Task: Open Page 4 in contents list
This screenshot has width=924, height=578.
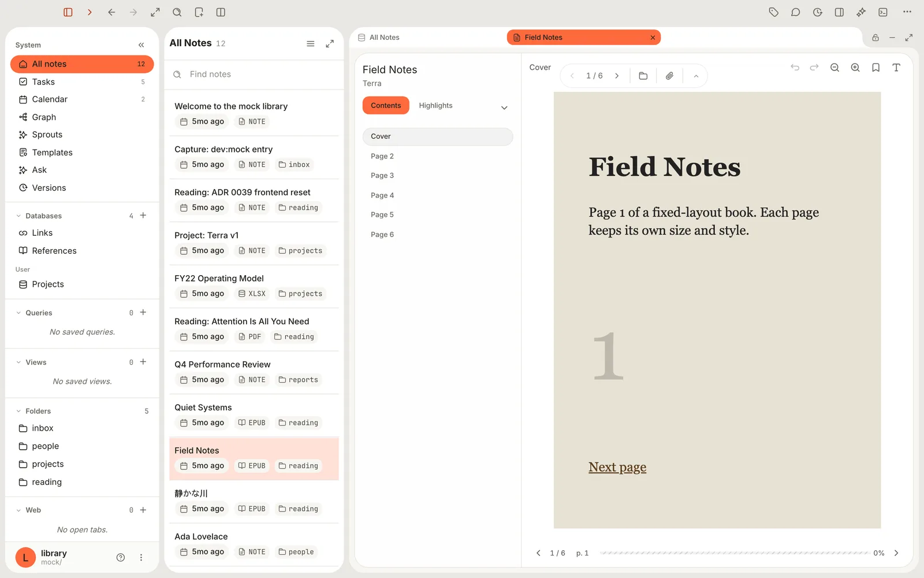Action: tap(382, 195)
